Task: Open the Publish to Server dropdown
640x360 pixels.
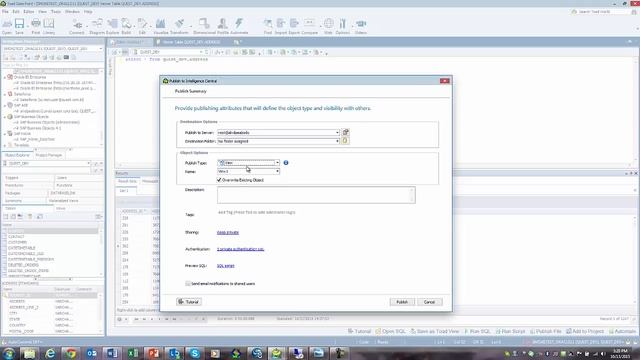Action: tap(337, 132)
